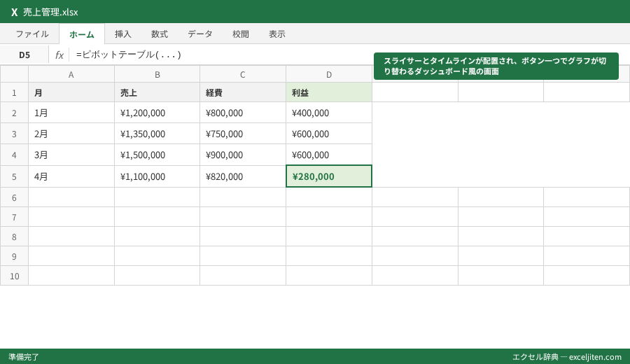630x364 pixels.
Task: Select row 5 header
Action: tap(14, 176)
